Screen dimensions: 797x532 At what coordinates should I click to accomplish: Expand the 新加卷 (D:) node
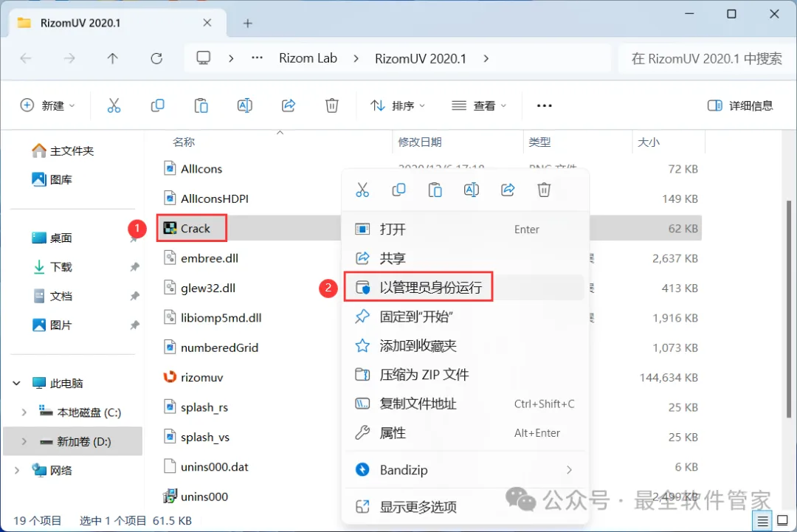(24, 441)
